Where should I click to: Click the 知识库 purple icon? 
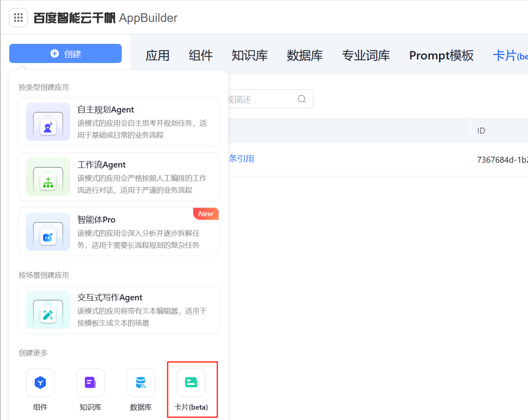point(90,382)
